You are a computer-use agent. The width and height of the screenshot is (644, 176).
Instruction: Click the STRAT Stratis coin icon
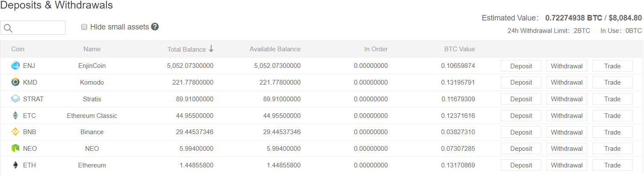coord(15,99)
